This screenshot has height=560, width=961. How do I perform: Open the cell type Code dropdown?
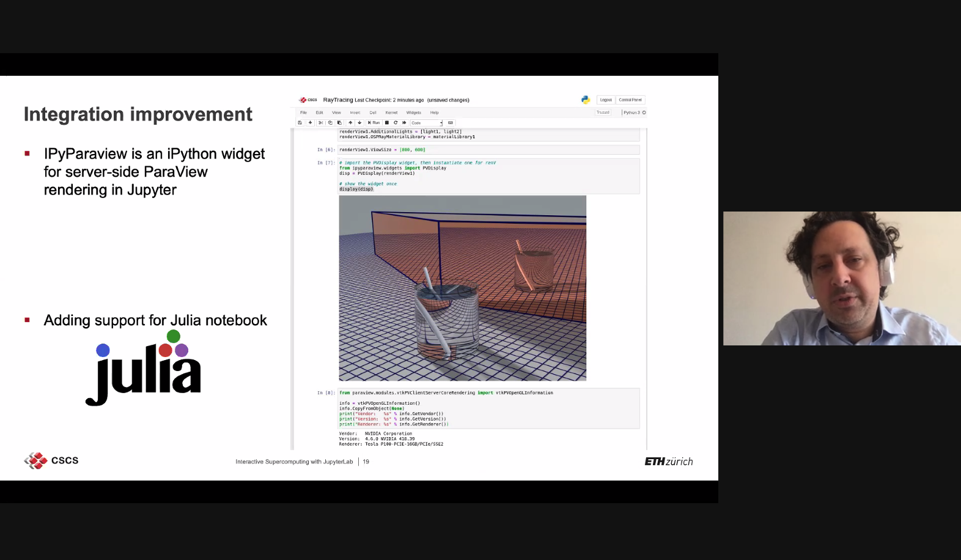tap(427, 123)
